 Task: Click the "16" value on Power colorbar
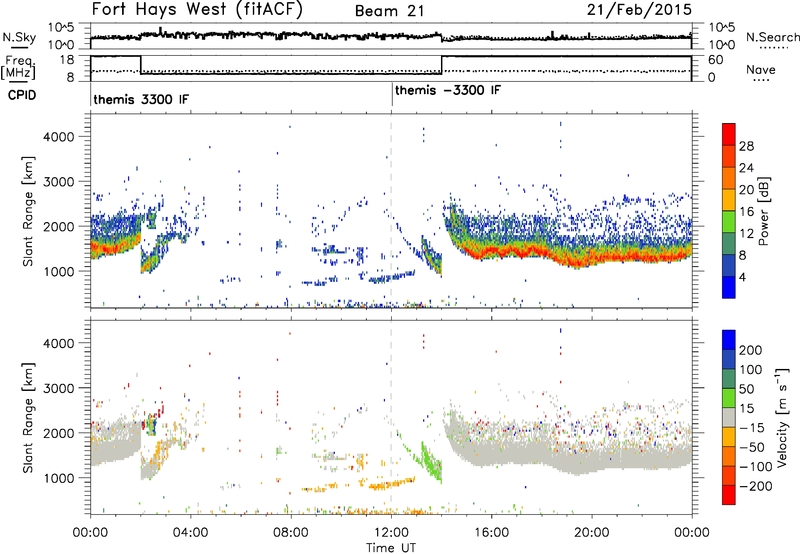pos(746,212)
